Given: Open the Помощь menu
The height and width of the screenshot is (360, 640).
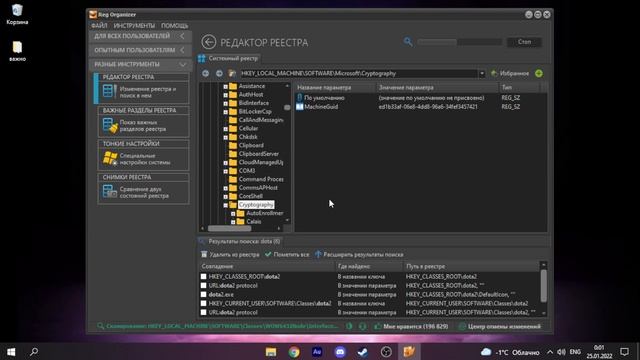Looking at the screenshot, I should click(x=175, y=25).
